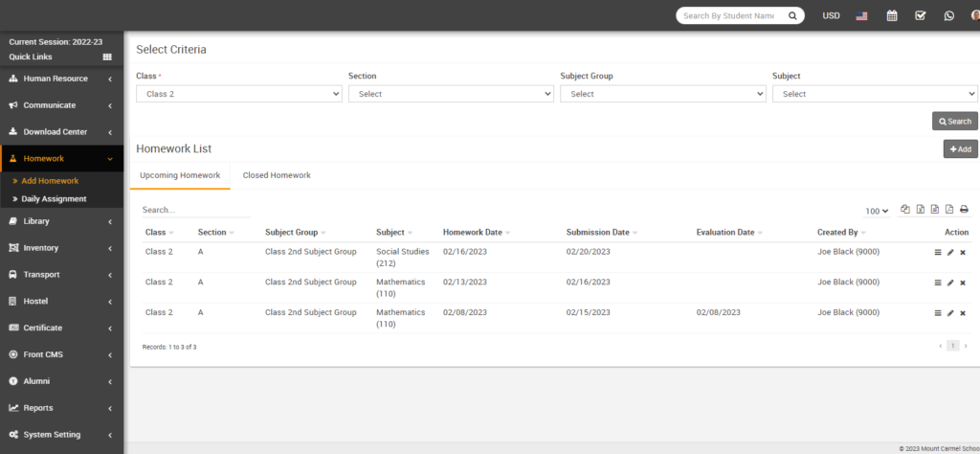This screenshot has height=454, width=980.
Task: Click the next page pagination arrow
Action: click(x=966, y=346)
